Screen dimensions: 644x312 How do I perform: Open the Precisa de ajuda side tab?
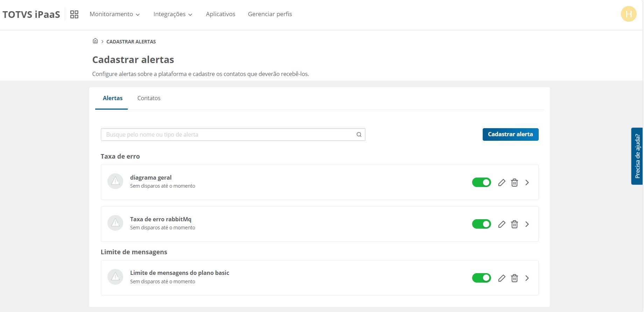pos(637,156)
